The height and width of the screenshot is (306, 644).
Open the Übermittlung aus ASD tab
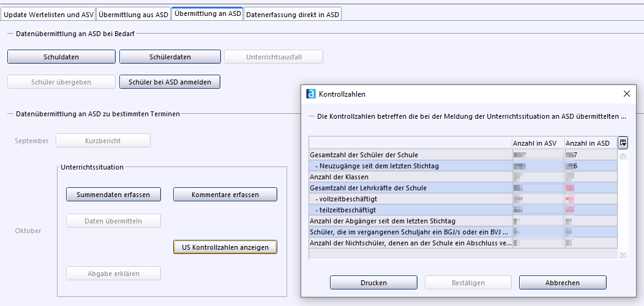pos(133,14)
